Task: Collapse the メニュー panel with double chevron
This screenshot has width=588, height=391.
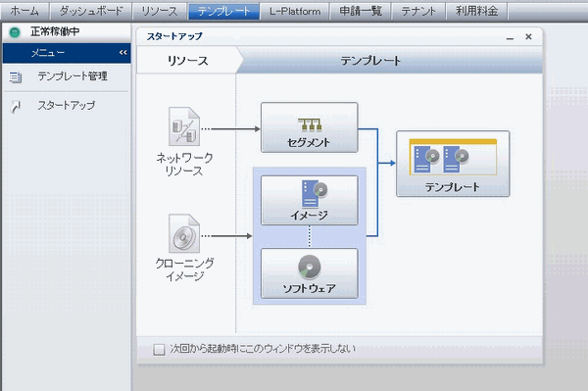Action: [x=123, y=53]
